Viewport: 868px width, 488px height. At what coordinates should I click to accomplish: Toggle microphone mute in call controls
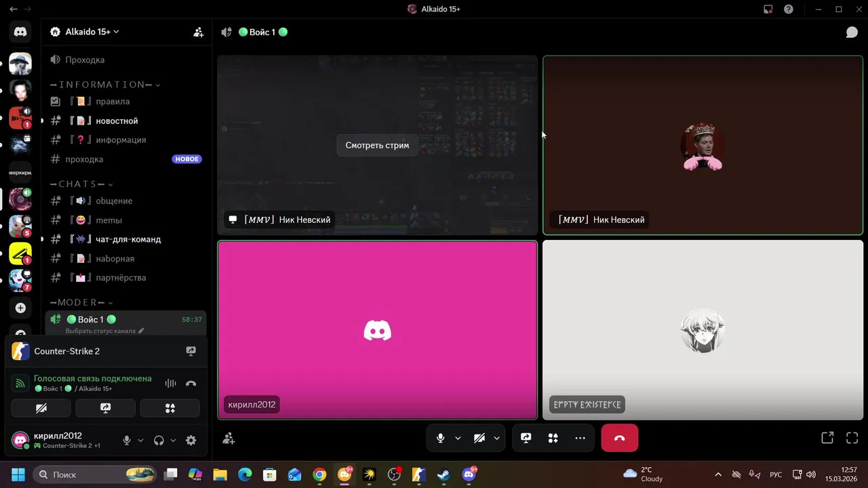coord(440,438)
